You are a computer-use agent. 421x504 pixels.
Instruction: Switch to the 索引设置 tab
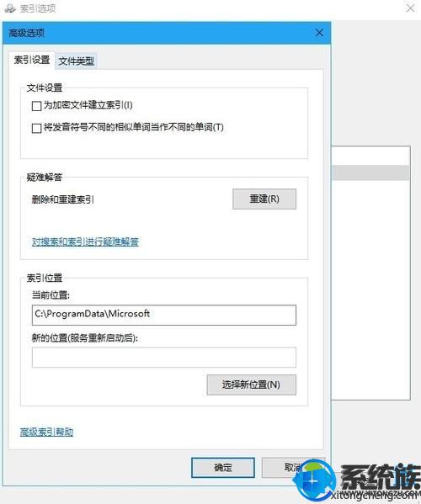pos(32,60)
